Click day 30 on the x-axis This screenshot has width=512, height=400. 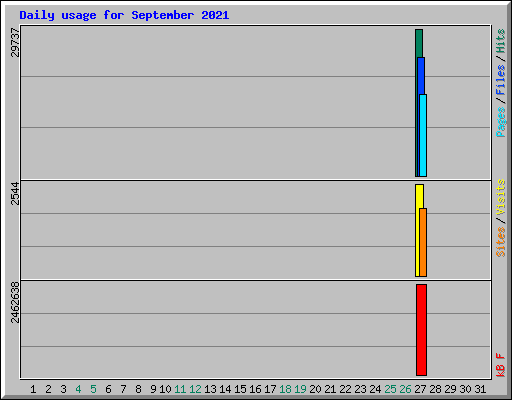click(x=465, y=389)
